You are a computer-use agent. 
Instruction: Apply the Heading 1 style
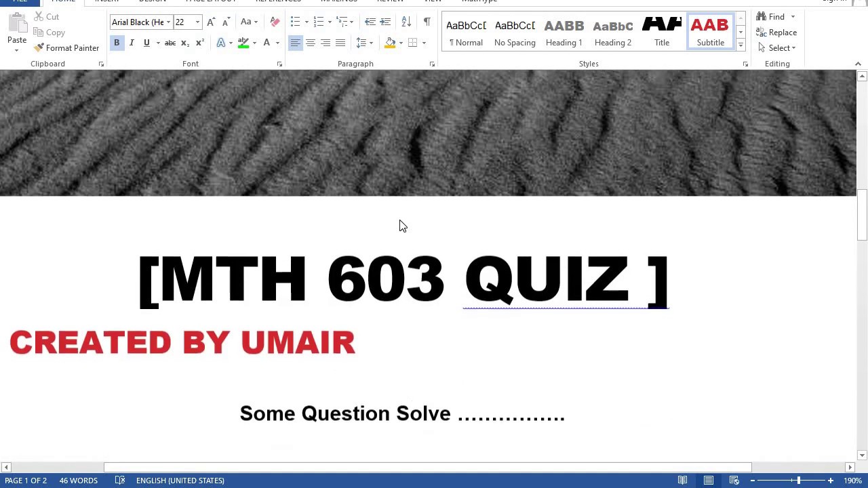point(564,32)
